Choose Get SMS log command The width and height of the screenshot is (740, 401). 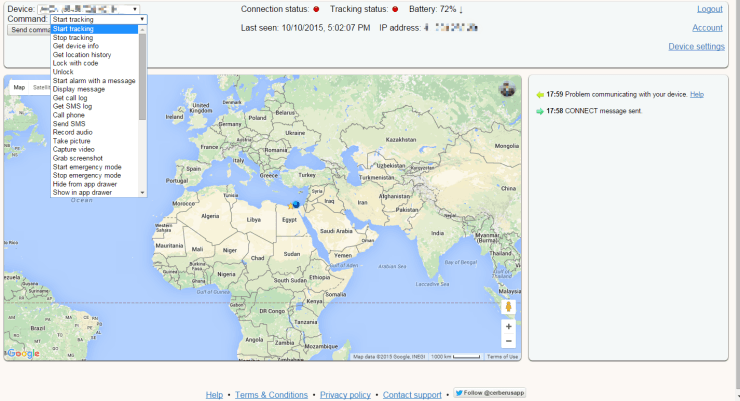(94, 106)
